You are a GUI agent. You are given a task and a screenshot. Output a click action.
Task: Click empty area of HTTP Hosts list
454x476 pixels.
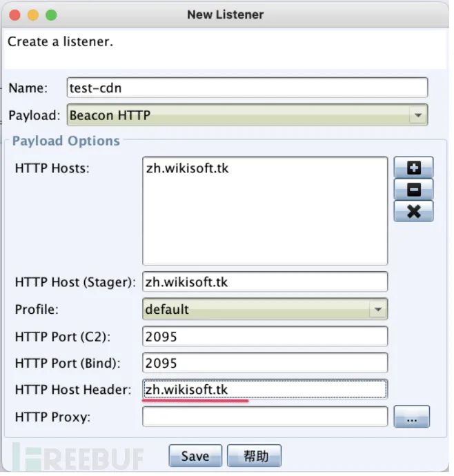(265, 228)
